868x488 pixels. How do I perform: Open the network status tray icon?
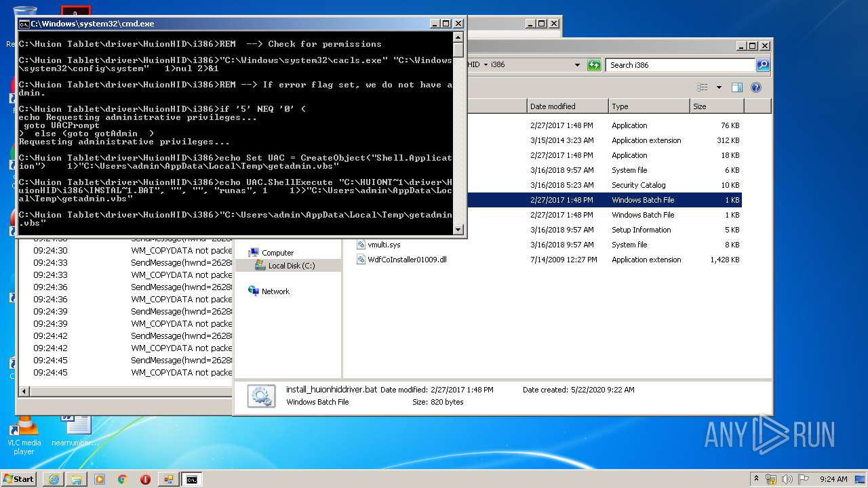click(772, 479)
